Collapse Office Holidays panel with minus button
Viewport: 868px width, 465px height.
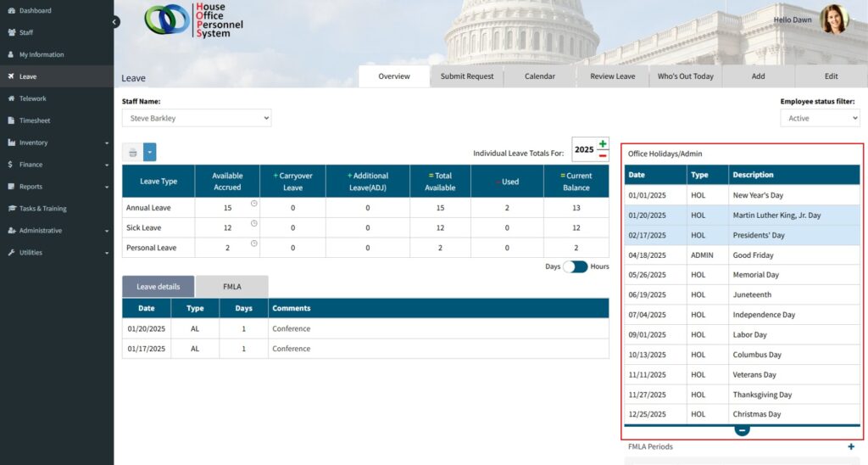click(x=742, y=430)
